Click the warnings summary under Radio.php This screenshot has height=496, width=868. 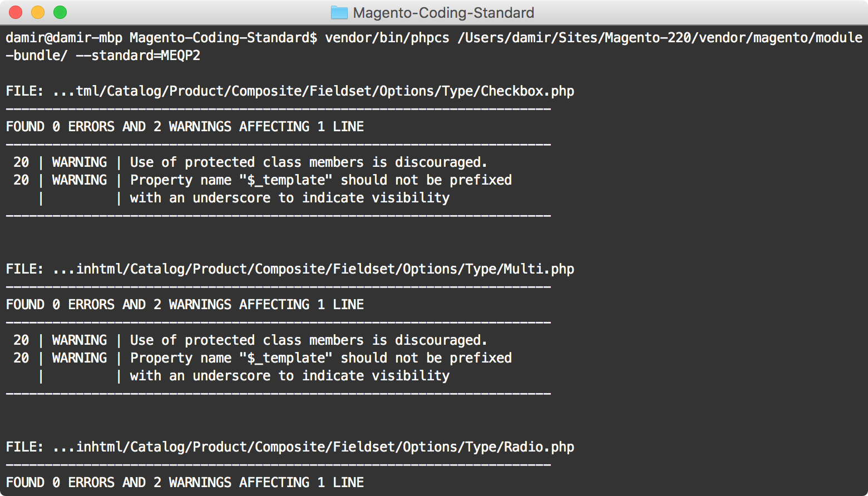pyautogui.click(x=185, y=483)
